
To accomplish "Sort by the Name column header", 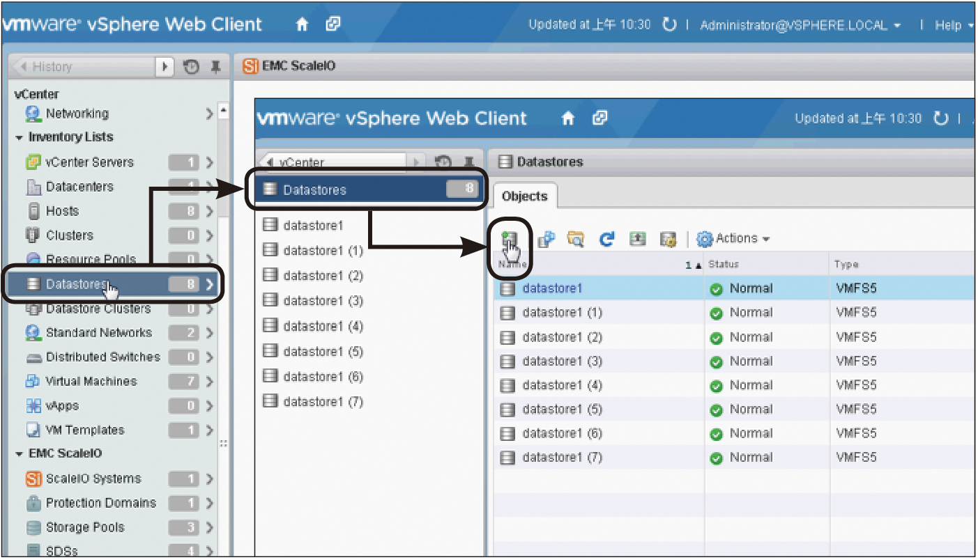I will 599,265.
